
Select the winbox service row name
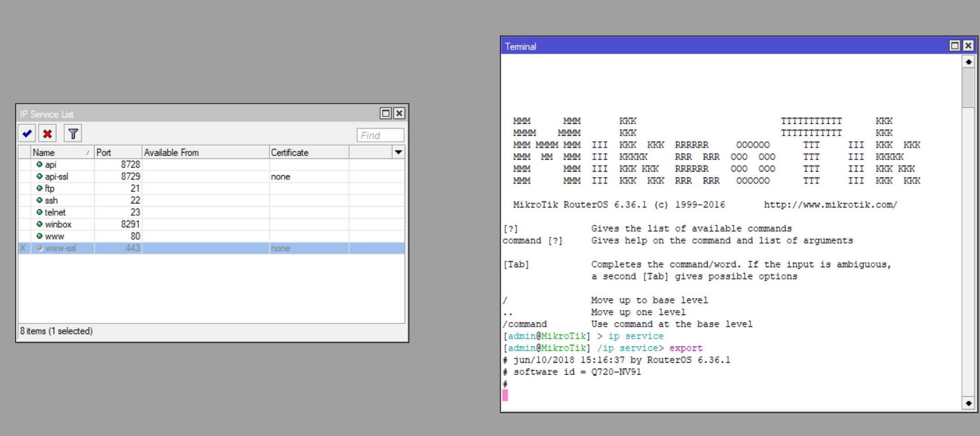58,224
